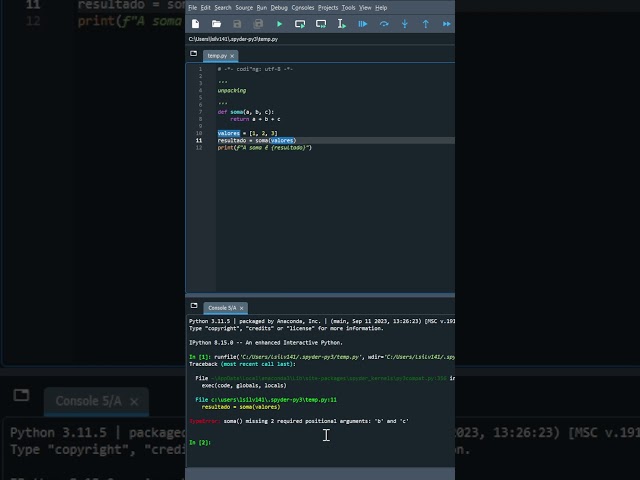Click the py3compat.py file link in traceback
640x480 pixels.
coord(329,378)
